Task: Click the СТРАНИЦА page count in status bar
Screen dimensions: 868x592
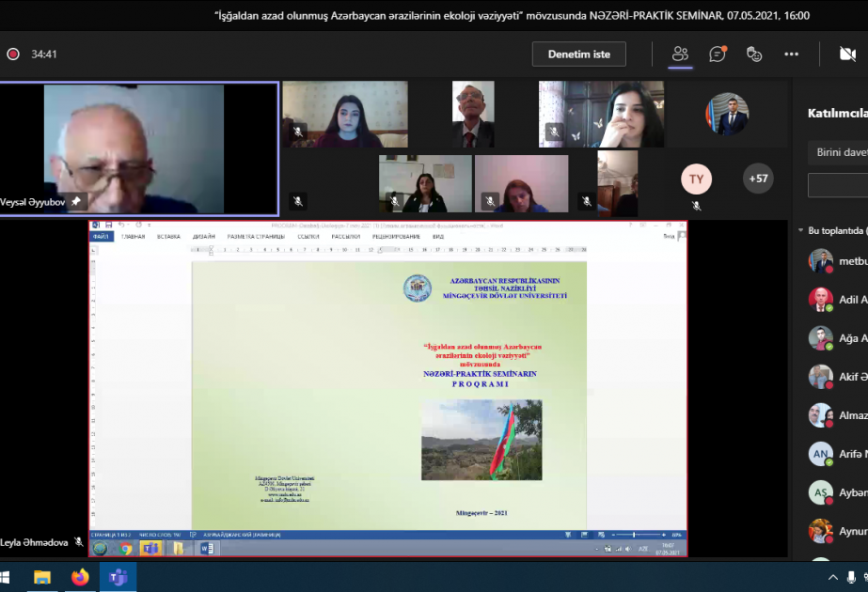Action: click(x=111, y=535)
